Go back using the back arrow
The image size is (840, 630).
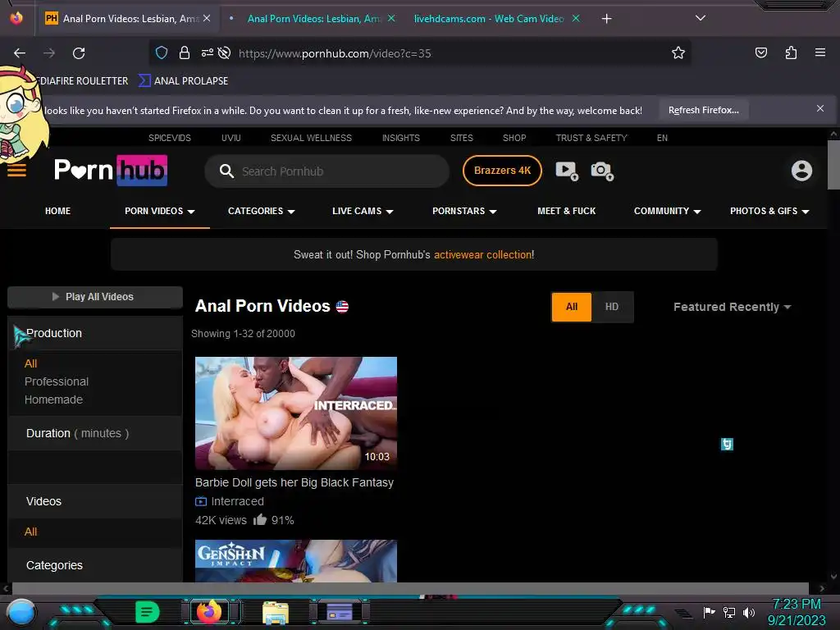click(x=20, y=53)
